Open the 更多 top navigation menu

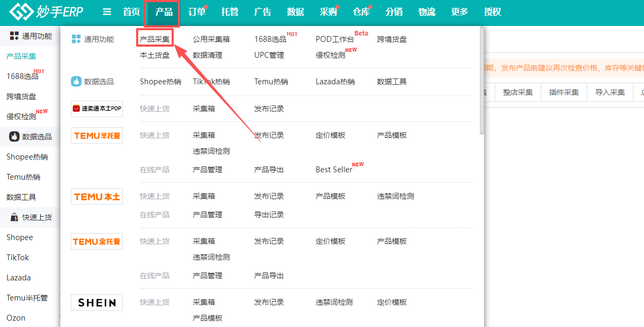(460, 12)
